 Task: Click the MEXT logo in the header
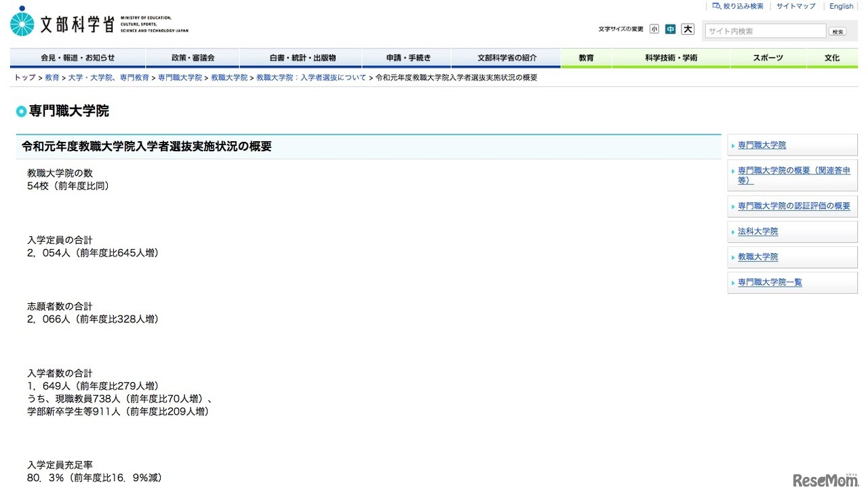(100, 22)
